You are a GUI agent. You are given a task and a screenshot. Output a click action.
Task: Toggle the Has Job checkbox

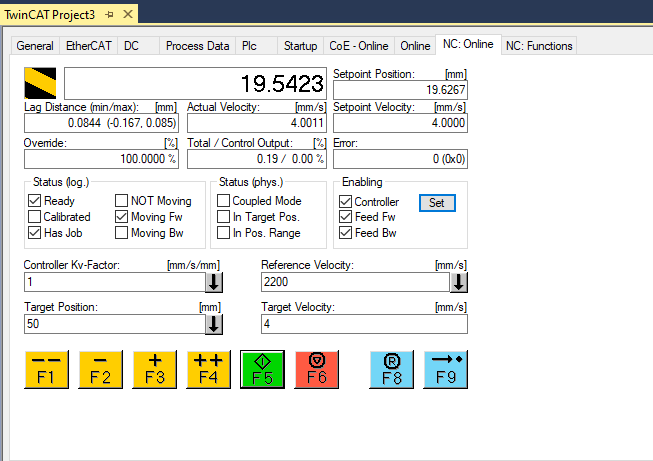[x=34, y=233]
